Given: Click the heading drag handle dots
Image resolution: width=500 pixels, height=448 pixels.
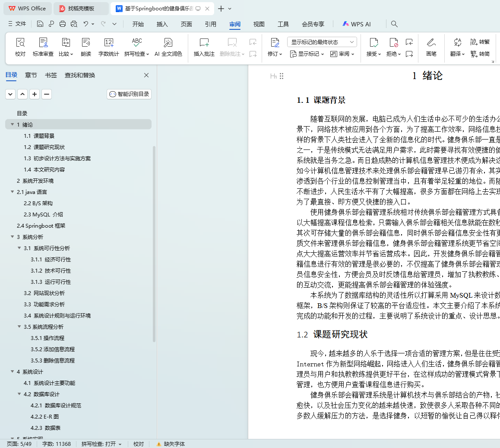Looking at the screenshot, I should 282,76.
